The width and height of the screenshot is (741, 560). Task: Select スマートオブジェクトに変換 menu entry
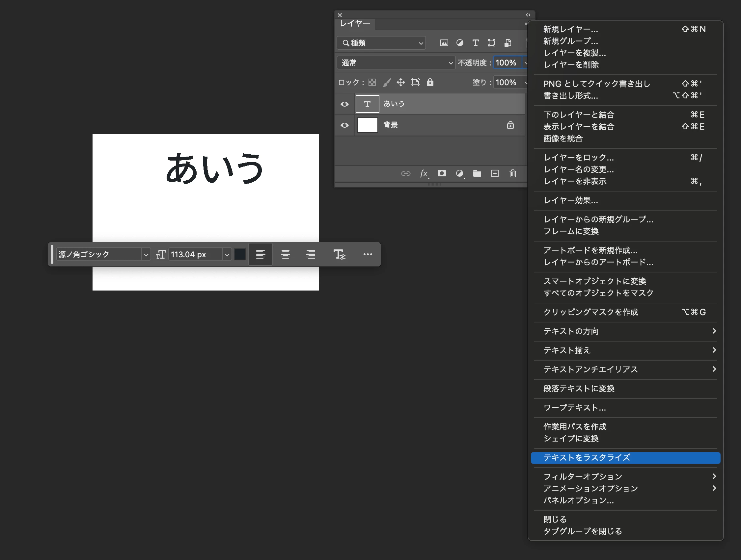[594, 281]
